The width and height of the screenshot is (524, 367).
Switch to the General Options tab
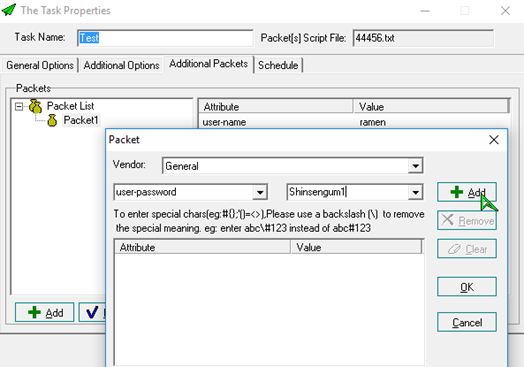pyautogui.click(x=40, y=65)
